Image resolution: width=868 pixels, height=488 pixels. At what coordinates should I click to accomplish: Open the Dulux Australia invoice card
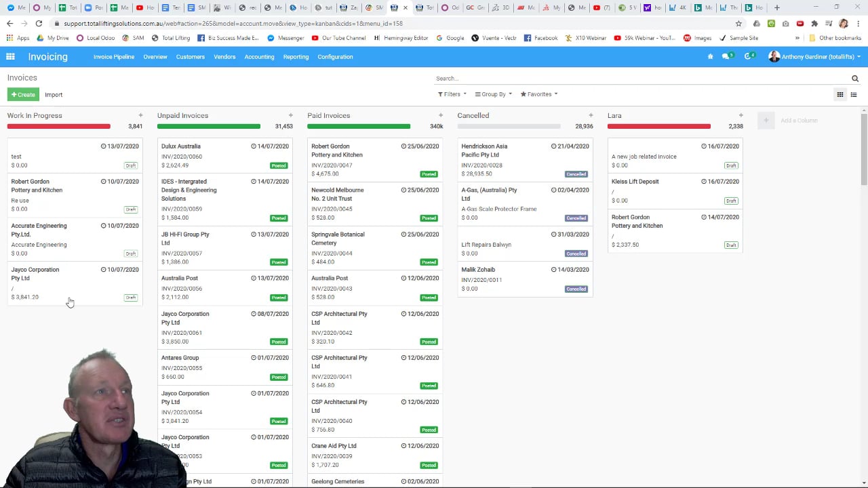(225, 155)
